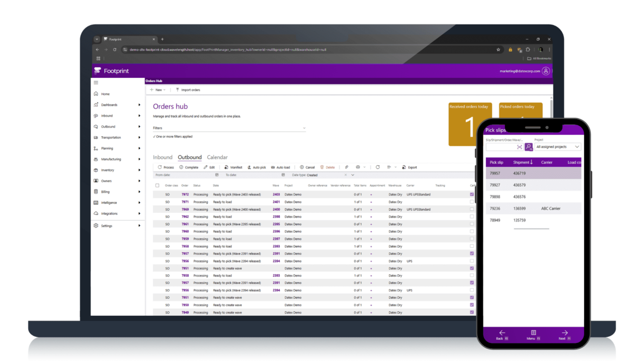Open order 7969 link
Image resolution: width=644 pixels, height=362 pixels.
(x=185, y=209)
